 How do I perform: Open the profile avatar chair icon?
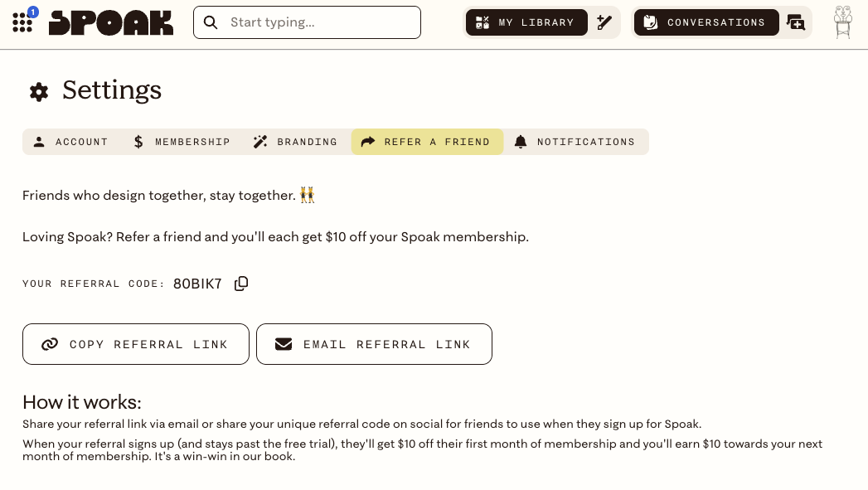pos(842,22)
